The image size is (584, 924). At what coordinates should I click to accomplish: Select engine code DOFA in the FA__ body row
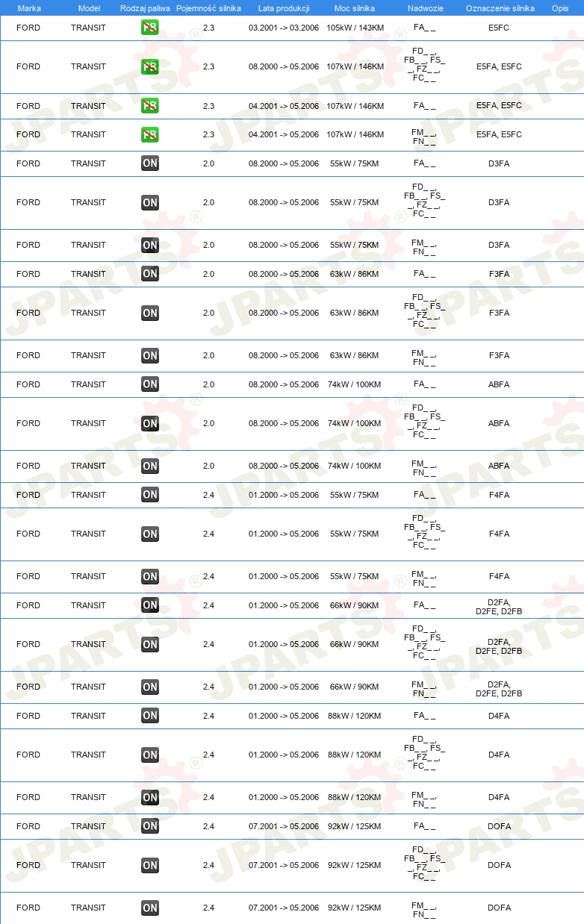coord(499,826)
